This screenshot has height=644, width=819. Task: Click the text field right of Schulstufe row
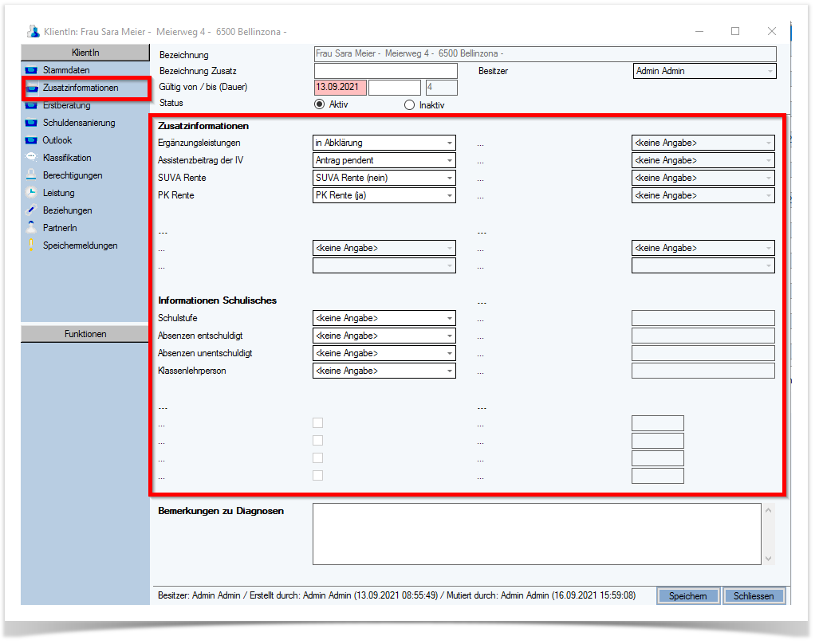[703, 318]
